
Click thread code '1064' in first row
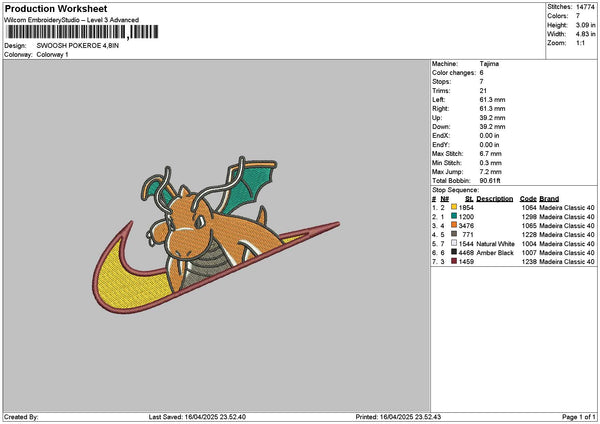[529, 208]
